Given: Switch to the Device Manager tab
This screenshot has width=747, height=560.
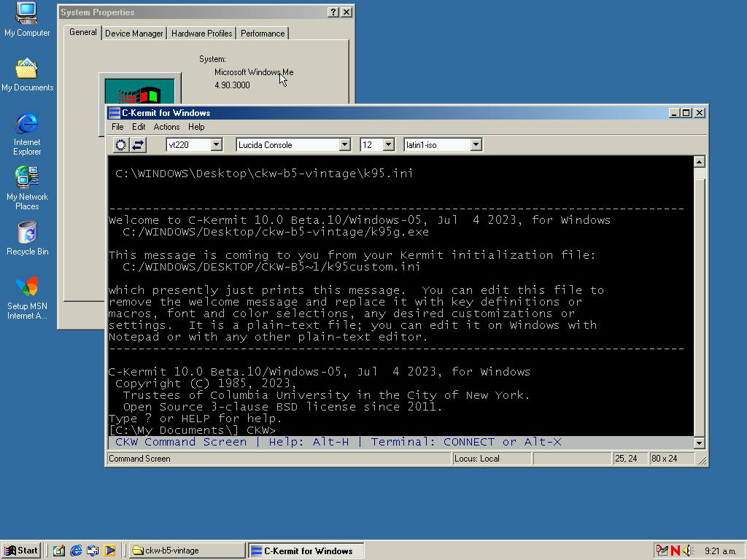Looking at the screenshot, I should 134,34.
